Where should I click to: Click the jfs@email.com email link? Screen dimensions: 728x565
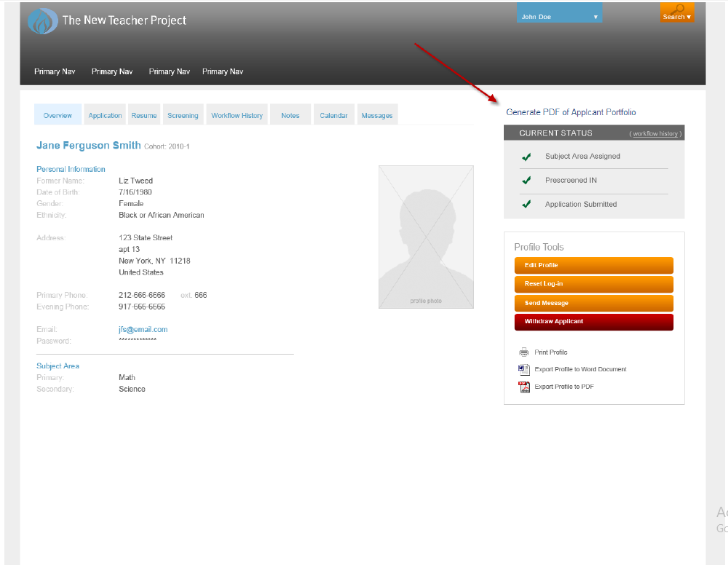[143, 329]
